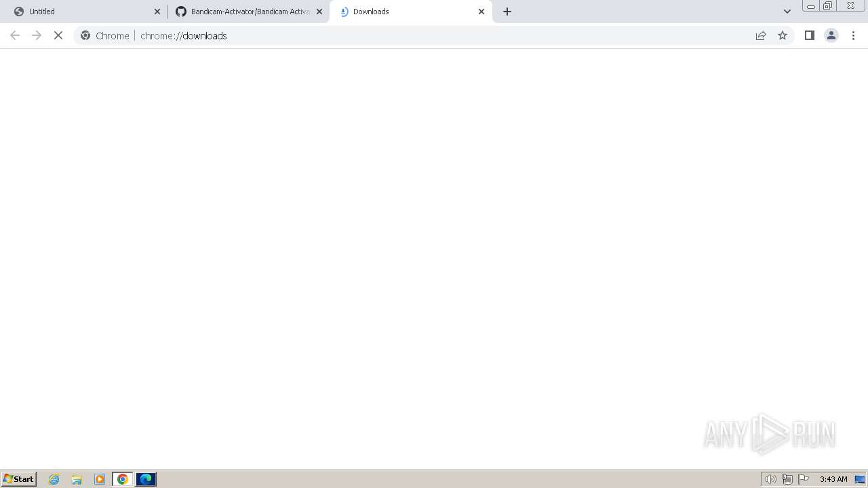This screenshot has width=868, height=488.
Task: Launch Internet Explorer from taskbar
Action: coord(54,479)
